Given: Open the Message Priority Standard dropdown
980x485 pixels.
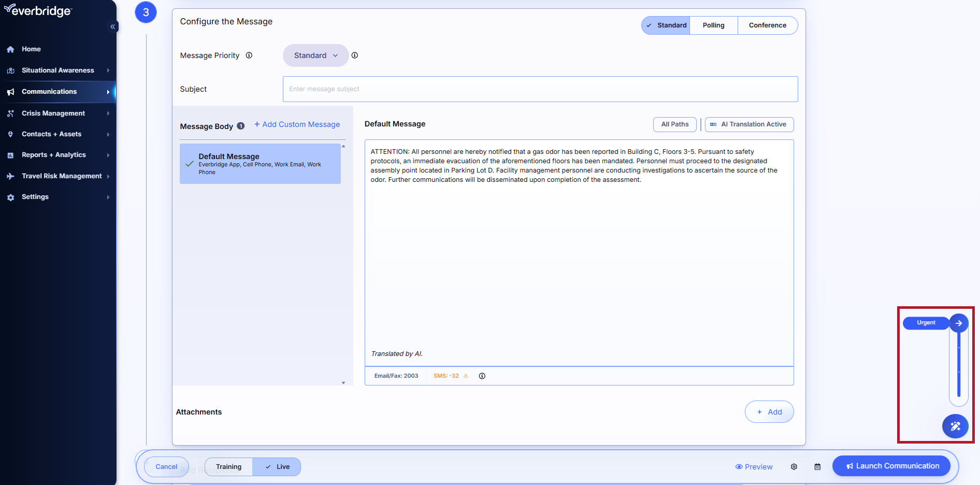Looking at the screenshot, I should 315,55.
